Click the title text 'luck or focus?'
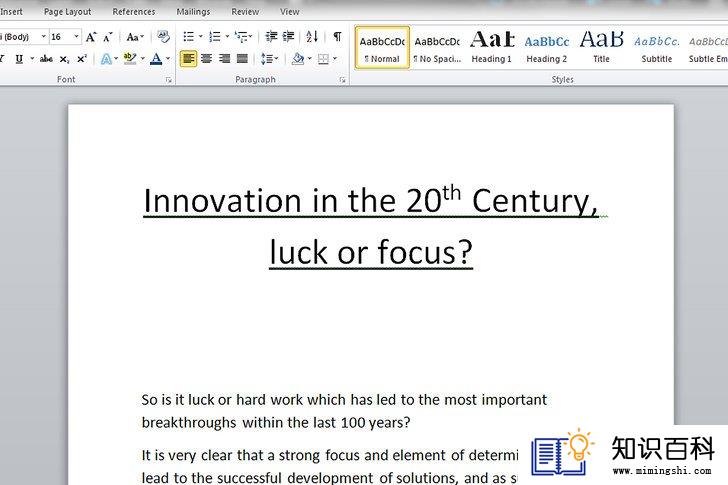The width and height of the screenshot is (728, 485). tap(371, 252)
